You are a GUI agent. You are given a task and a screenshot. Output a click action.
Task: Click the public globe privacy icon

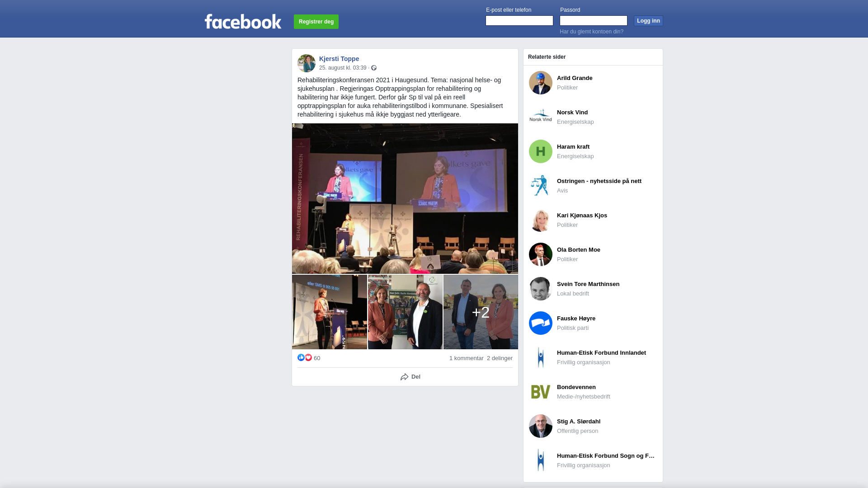[374, 68]
